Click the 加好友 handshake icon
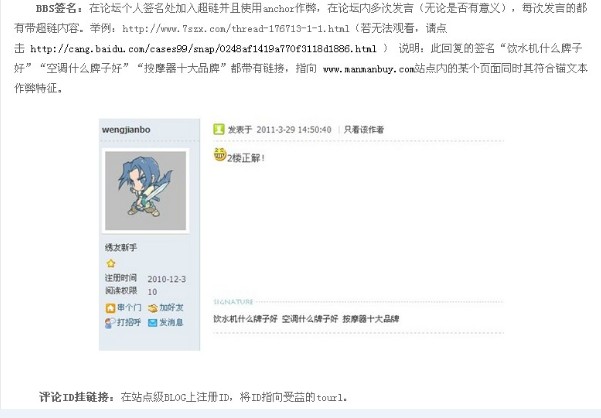 click(153, 308)
